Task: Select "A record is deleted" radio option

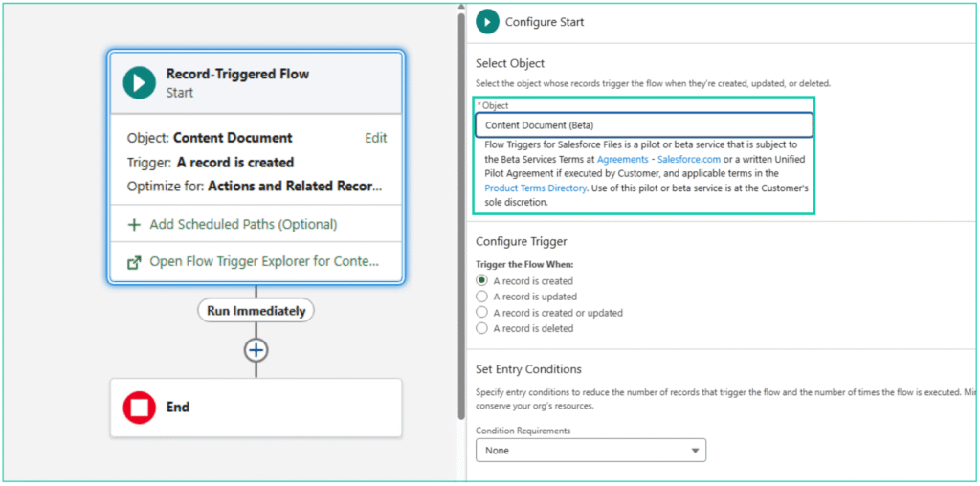Action: (x=482, y=328)
